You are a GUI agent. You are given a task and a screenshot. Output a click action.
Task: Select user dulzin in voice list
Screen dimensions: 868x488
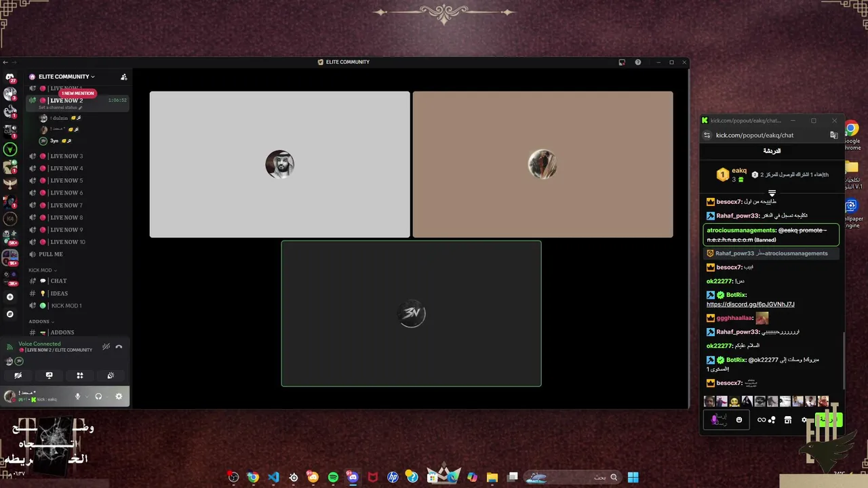click(x=60, y=118)
